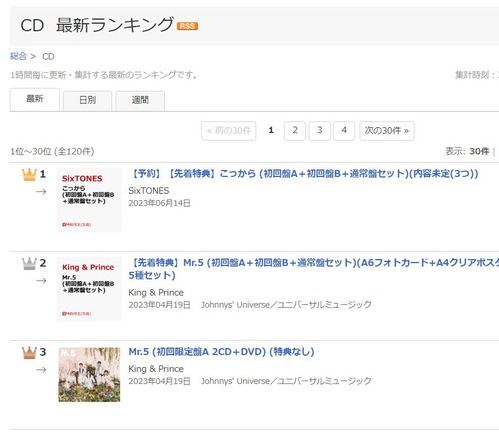Click the 総合 breadcrumb link
The width and height of the screenshot is (499, 432).
(18, 56)
